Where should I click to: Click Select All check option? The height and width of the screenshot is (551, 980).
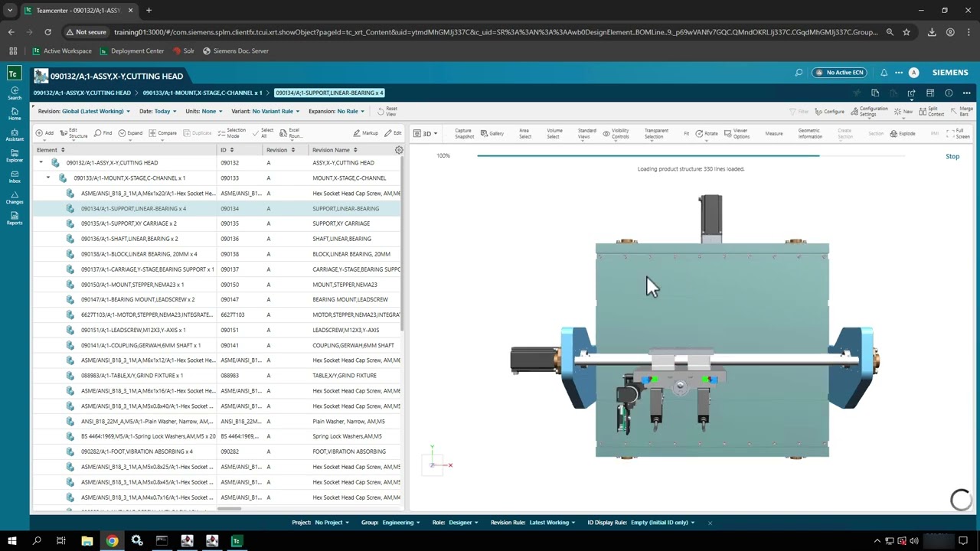click(263, 133)
